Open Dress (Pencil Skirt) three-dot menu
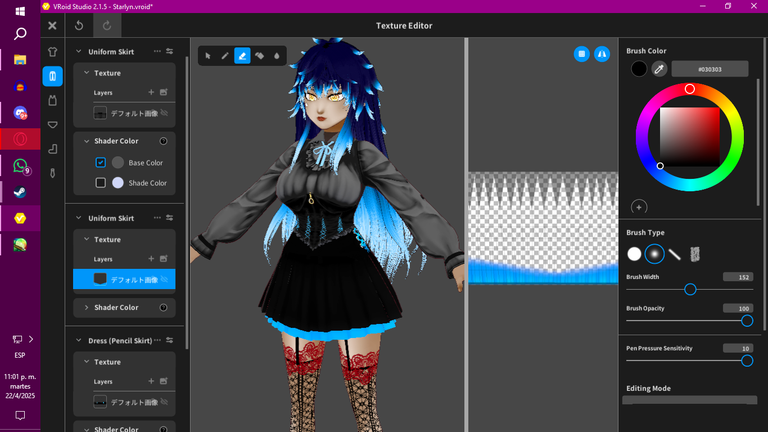 click(157, 340)
